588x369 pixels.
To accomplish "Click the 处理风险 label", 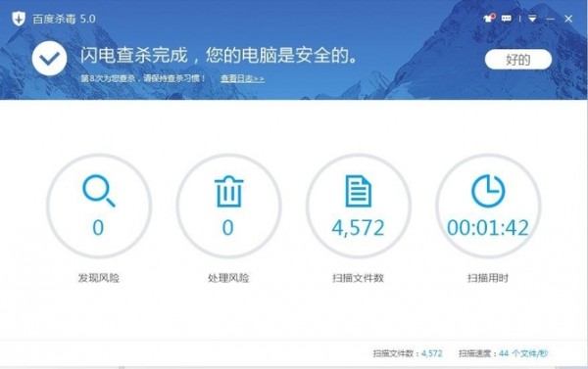I will (x=228, y=278).
